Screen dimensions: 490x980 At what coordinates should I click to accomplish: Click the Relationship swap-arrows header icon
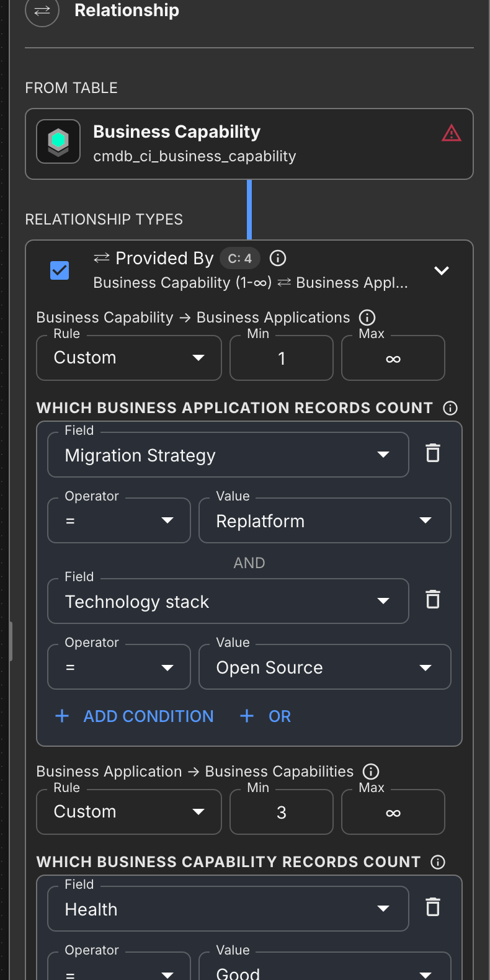42,11
